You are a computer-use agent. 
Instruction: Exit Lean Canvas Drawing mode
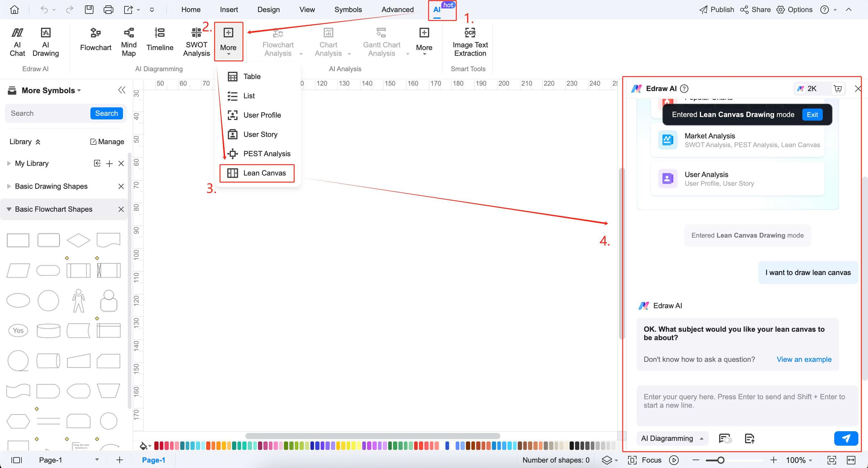(812, 115)
